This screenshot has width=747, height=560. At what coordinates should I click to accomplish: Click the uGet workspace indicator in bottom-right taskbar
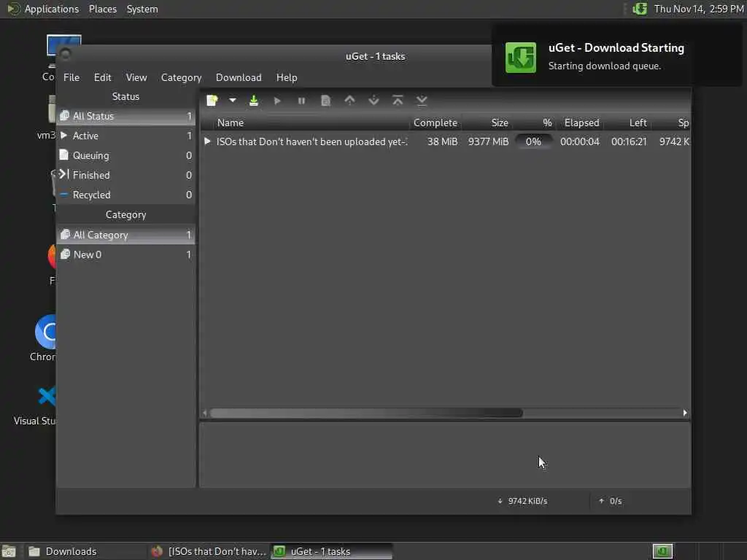662,551
